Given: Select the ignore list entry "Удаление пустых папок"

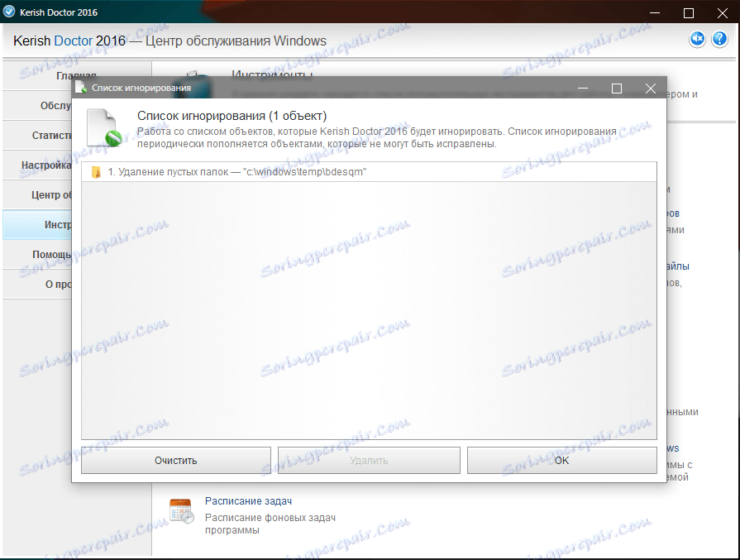Looking at the screenshot, I should click(x=369, y=172).
